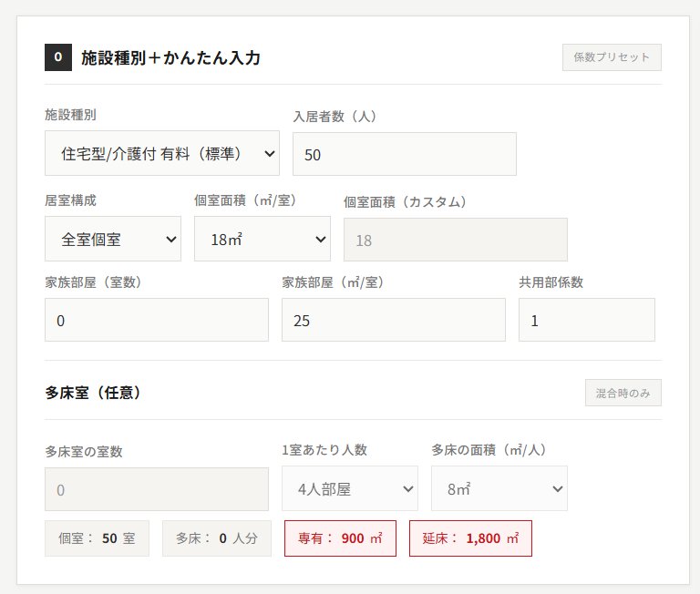
Task: Click the 多床室の室数 input field
Action: pyautogui.click(x=157, y=489)
